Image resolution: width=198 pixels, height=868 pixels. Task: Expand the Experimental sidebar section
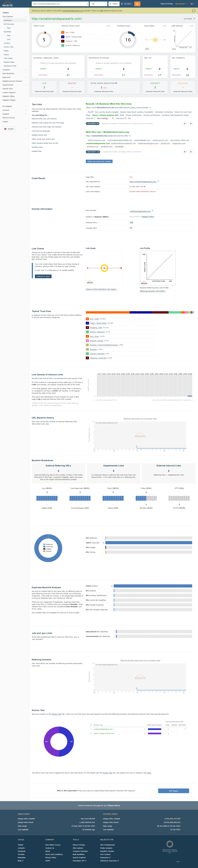26,85
